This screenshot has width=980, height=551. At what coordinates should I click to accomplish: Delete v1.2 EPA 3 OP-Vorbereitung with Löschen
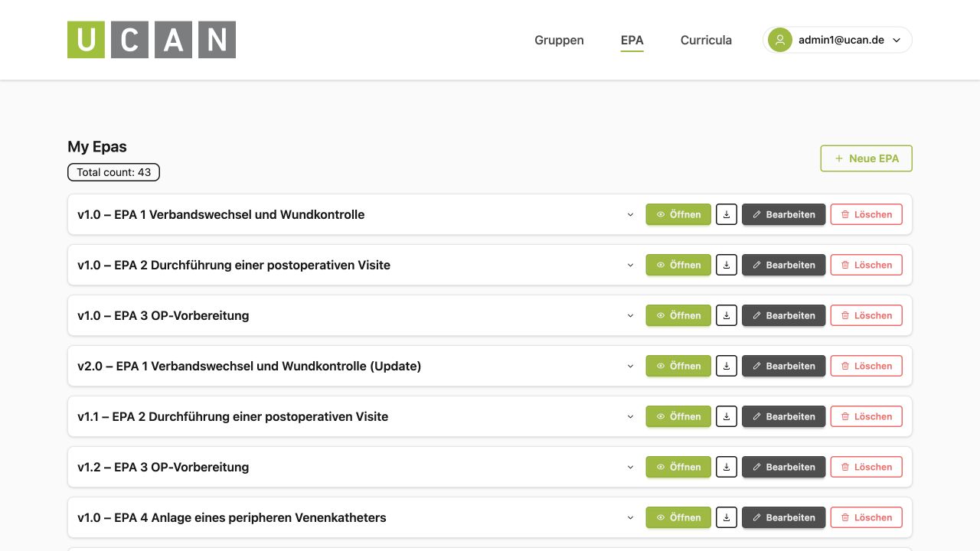coord(867,467)
